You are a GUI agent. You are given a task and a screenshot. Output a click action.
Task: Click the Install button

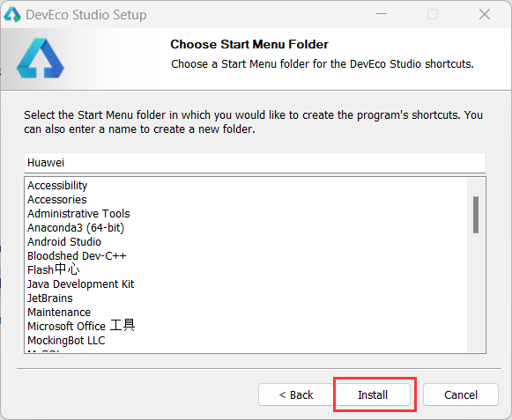pyautogui.click(x=373, y=394)
